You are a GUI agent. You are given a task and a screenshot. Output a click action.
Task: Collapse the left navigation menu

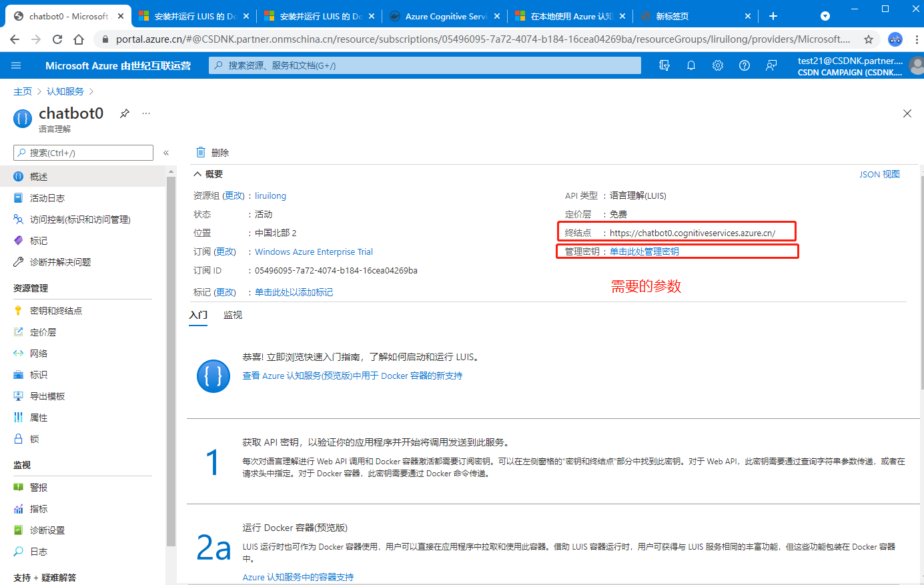[x=166, y=153]
